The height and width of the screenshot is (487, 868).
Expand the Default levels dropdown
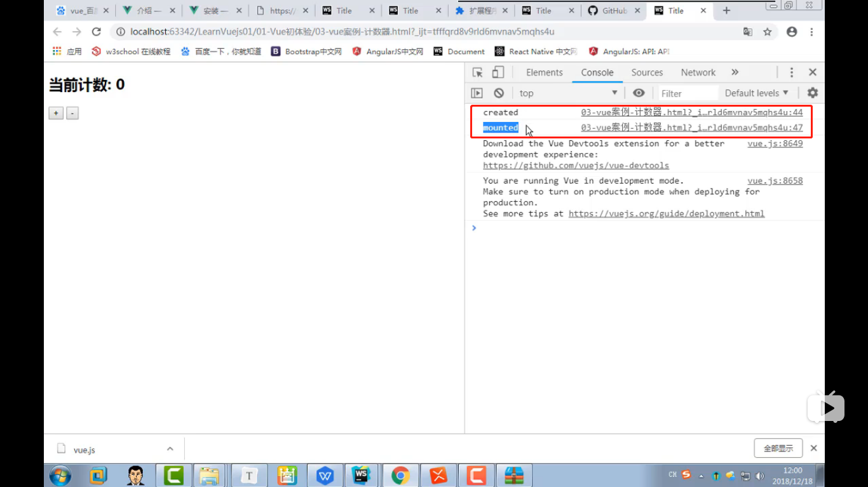[x=757, y=93]
